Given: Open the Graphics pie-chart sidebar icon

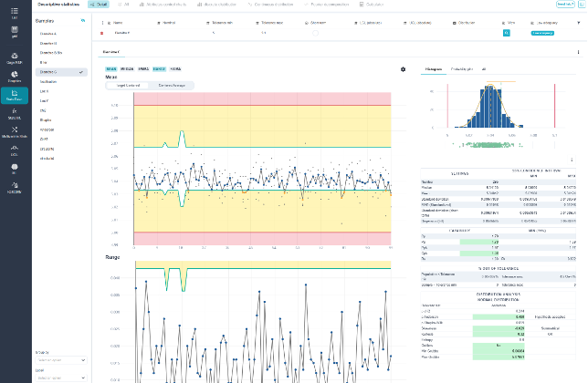Looking at the screenshot, I should point(15,77).
